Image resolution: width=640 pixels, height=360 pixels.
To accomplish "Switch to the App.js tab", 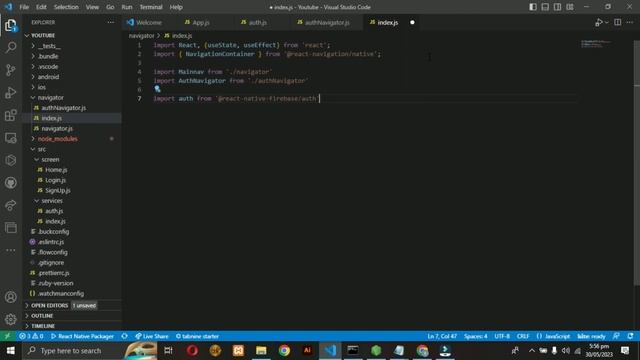I will point(200,22).
